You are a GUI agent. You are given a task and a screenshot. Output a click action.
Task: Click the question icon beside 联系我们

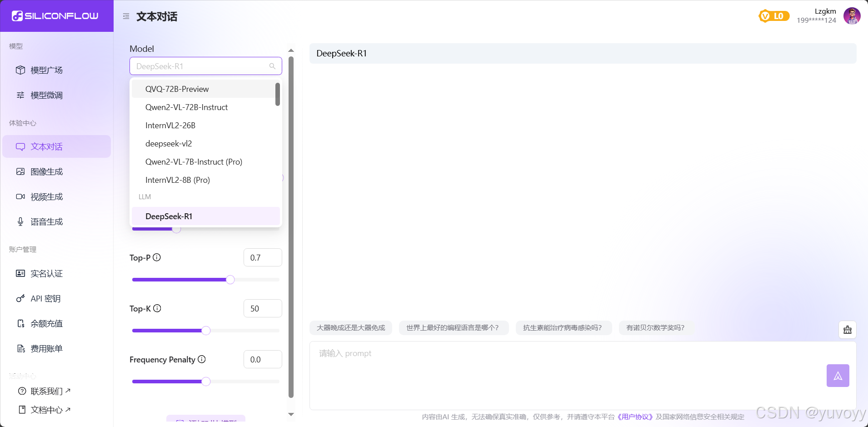point(22,391)
